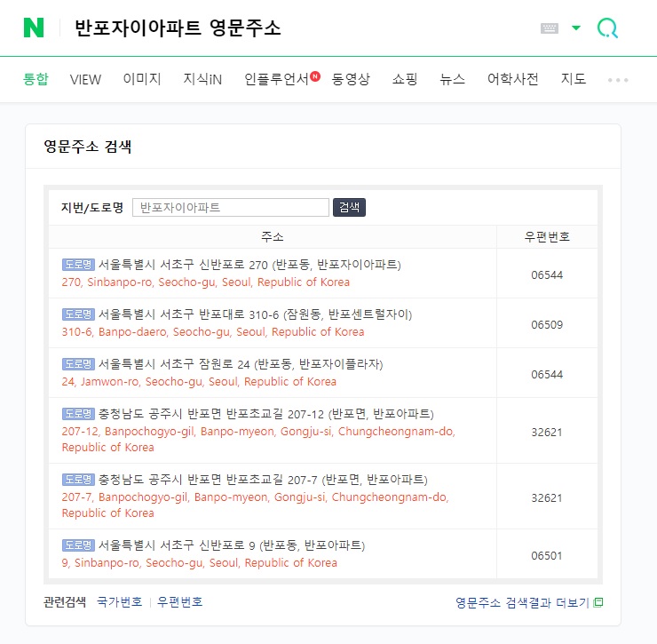The height and width of the screenshot is (644, 657).
Task: Select address 서울특별시 서초구 신반포로 9
Action: (232, 545)
